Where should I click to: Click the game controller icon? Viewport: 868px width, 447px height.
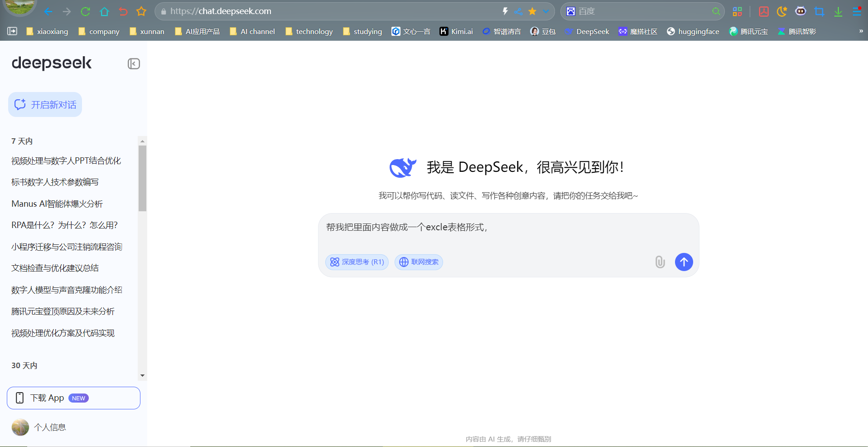click(800, 11)
